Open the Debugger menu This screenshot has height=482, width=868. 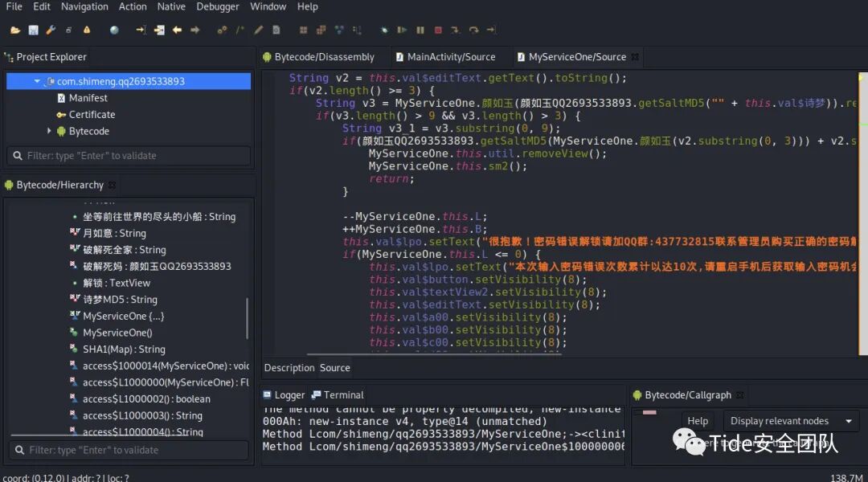218,6
